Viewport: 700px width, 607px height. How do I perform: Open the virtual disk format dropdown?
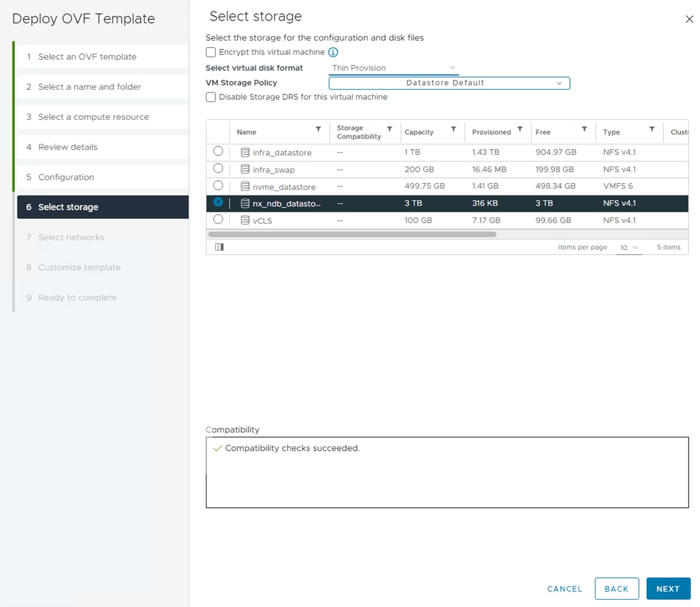pos(394,68)
